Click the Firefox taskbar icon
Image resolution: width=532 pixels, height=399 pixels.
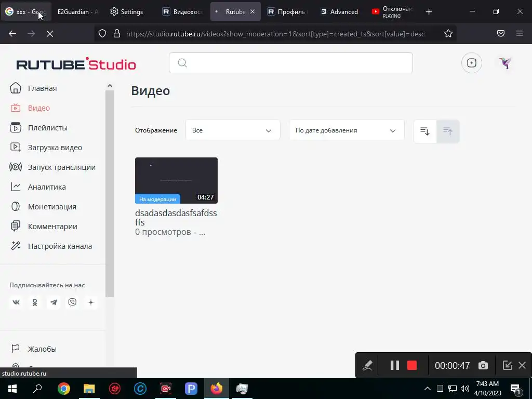pos(217,389)
